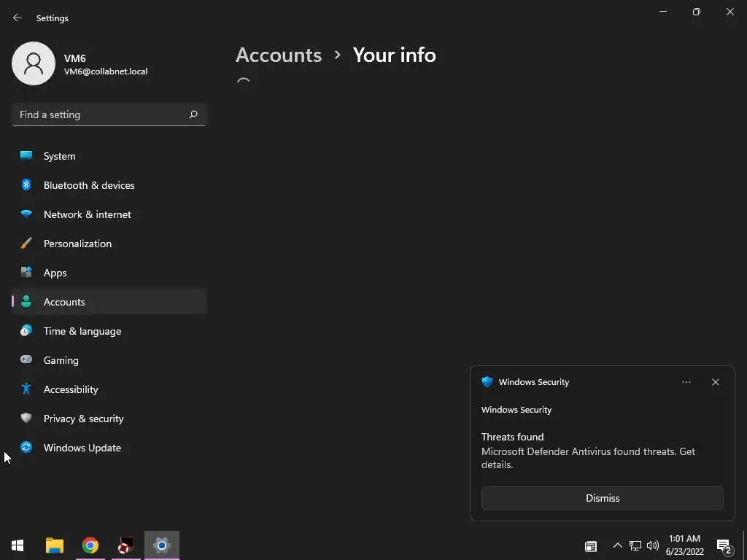The width and height of the screenshot is (747, 560).
Task: Show hidden system tray icons
Action: coord(617,545)
